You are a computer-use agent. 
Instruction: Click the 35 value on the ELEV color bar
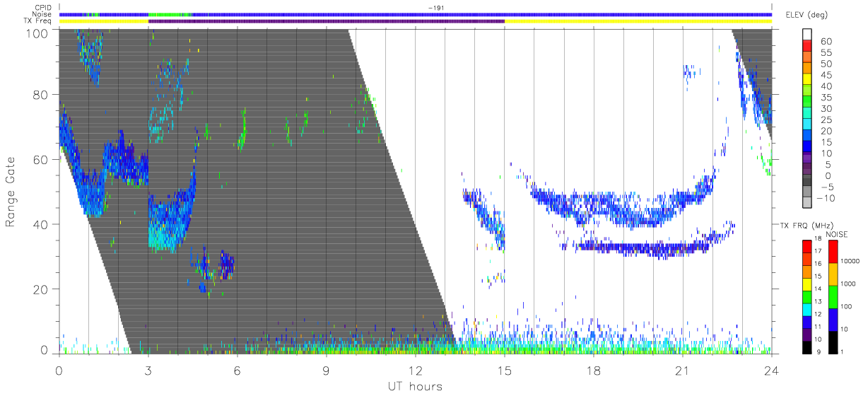click(x=826, y=98)
